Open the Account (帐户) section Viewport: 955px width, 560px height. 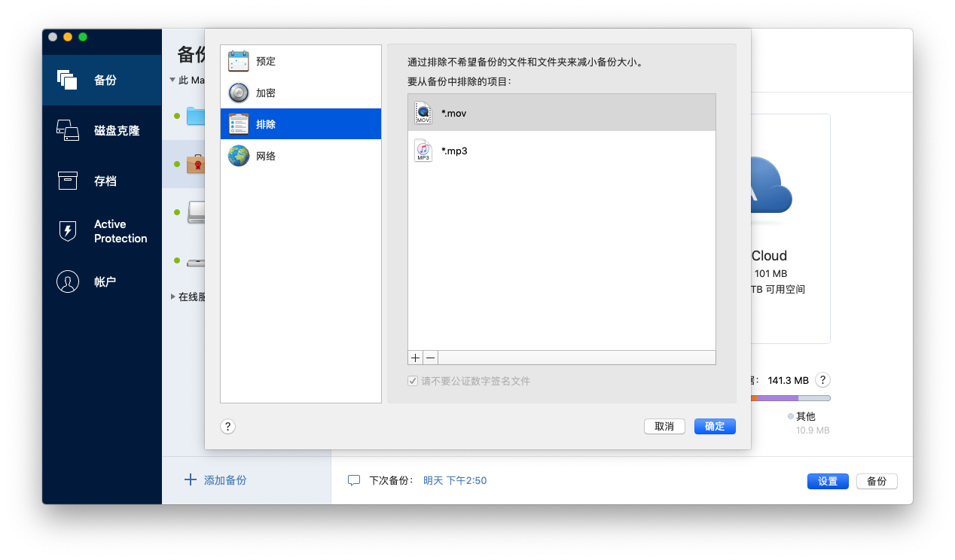102,282
